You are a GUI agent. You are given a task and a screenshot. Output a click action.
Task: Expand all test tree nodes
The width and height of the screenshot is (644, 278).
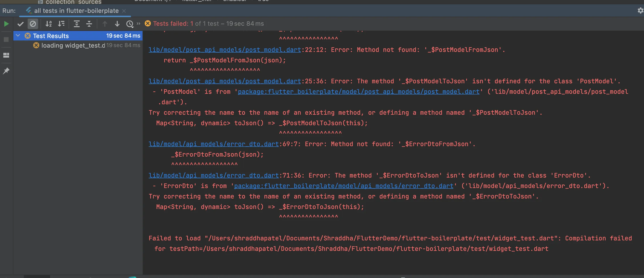77,24
